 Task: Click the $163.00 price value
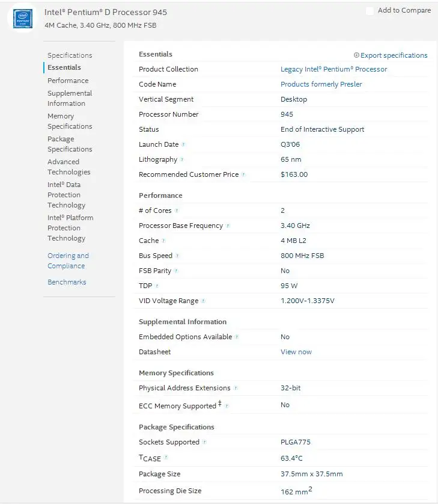(x=294, y=174)
